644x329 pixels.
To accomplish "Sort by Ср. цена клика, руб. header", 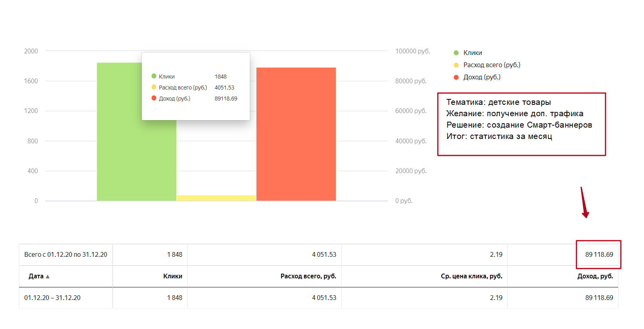I will 472,276.
